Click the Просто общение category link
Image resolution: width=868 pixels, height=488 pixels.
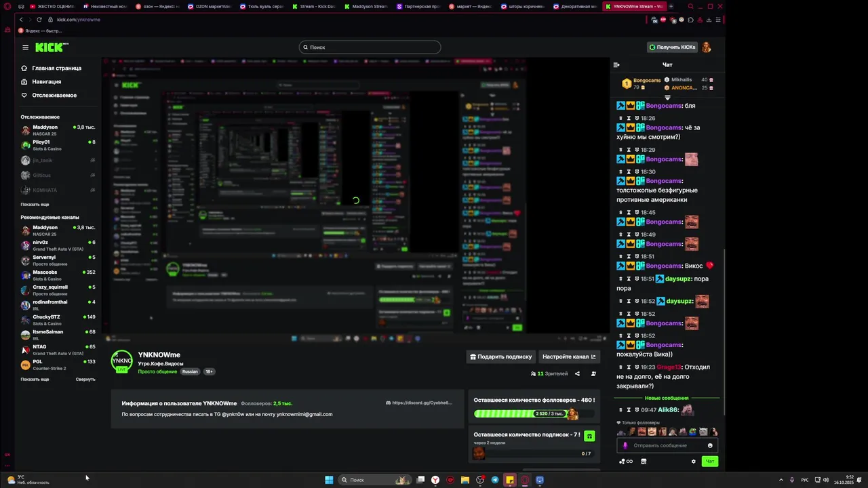pyautogui.click(x=157, y=371)
